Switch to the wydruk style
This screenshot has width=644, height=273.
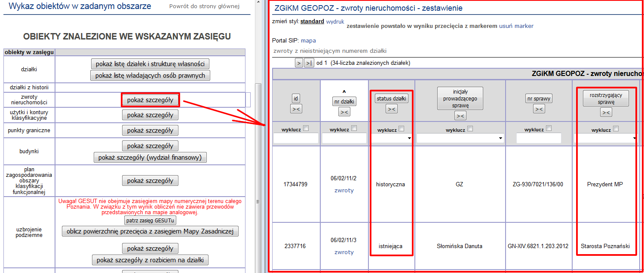tap(335, 21)
